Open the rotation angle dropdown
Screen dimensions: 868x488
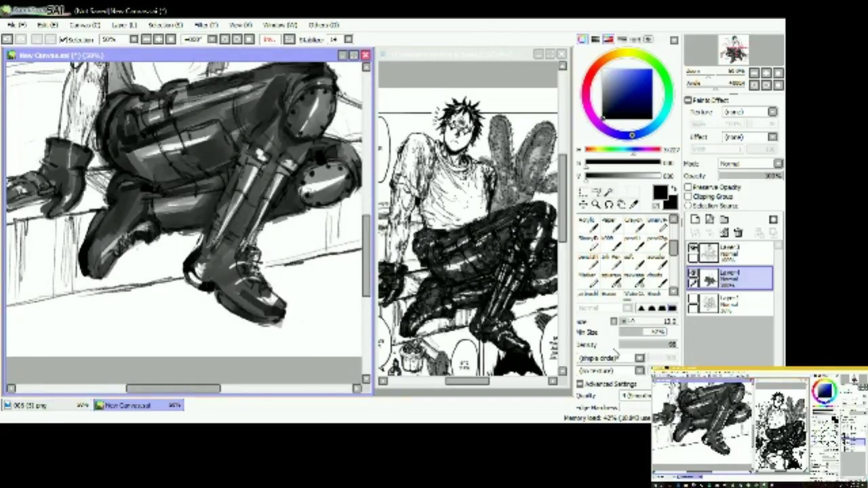tap(213, 39)
